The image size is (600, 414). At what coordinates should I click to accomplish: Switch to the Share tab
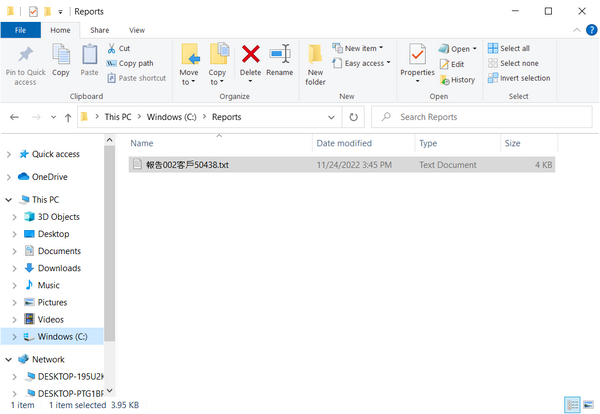click(99, 30)
